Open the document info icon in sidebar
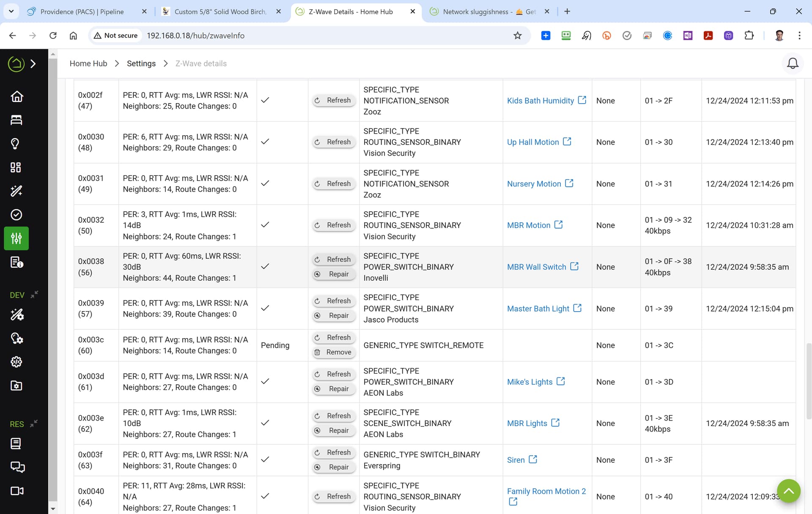The width and height of the screenshot is (812, 514). [x=16, y=262]
